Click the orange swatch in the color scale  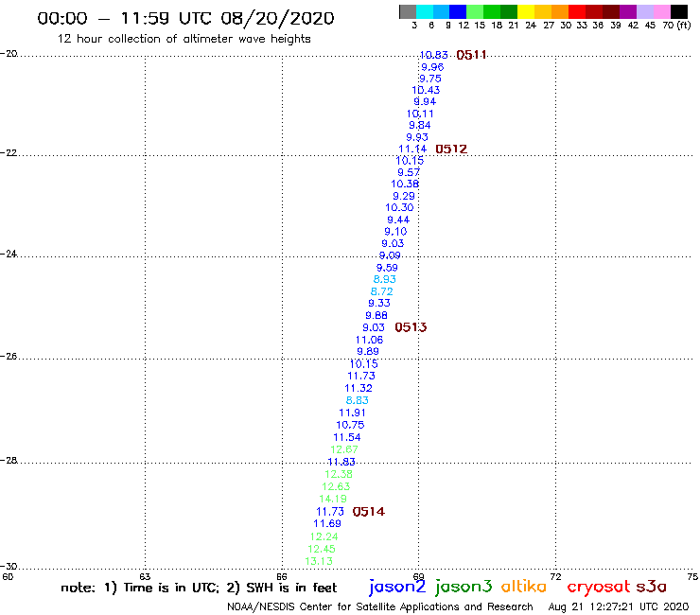coord(560,11)
